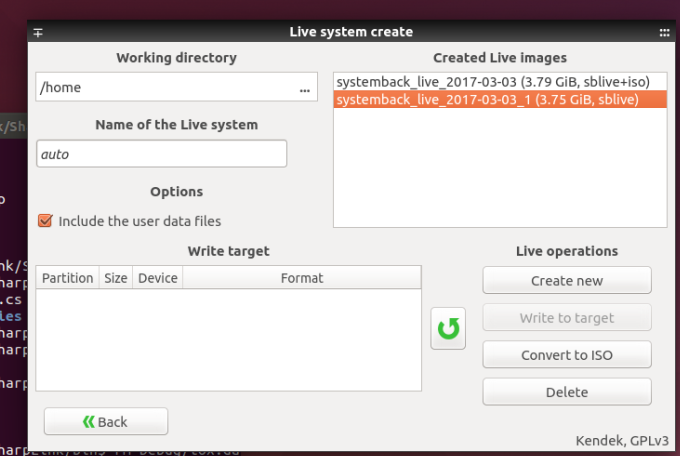Click the Size column header
The height and width of the screenshot is (456, 680).
click(x=116, y=278)
